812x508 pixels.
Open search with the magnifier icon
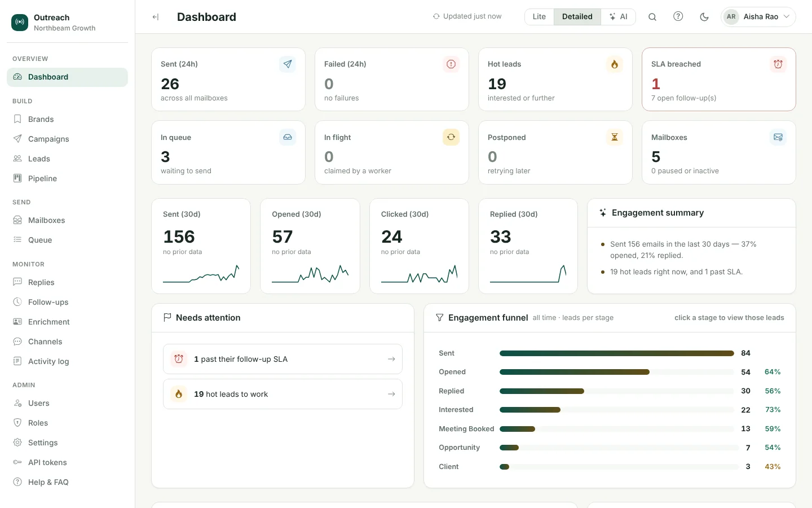click(652, 17)
